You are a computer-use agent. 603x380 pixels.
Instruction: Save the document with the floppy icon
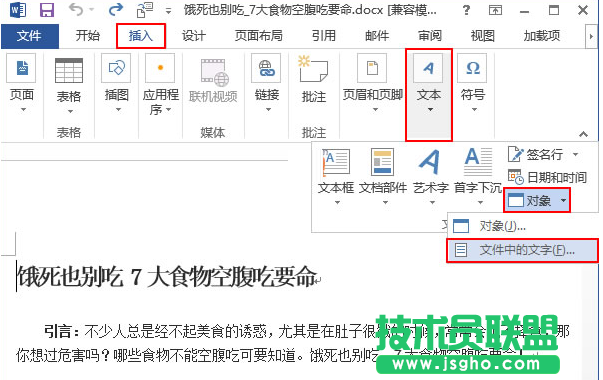coord(47,10)
